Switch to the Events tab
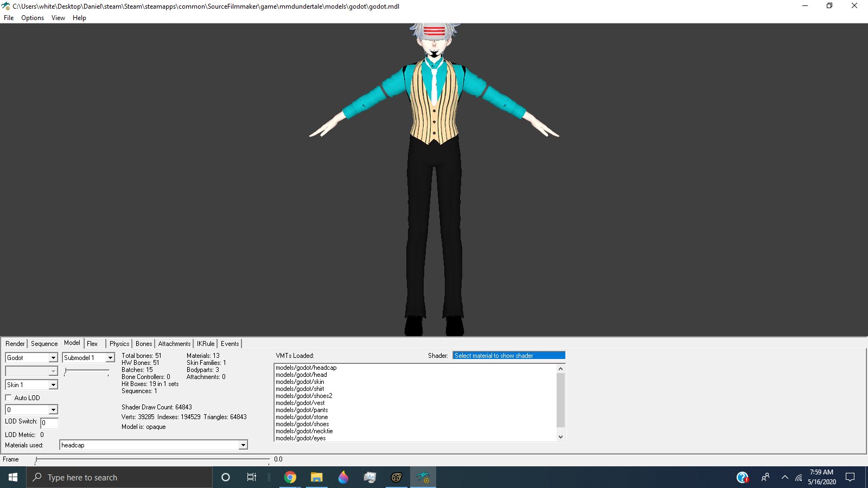The height and width of the screenshot is (488, 868). [x=229, y=344]
